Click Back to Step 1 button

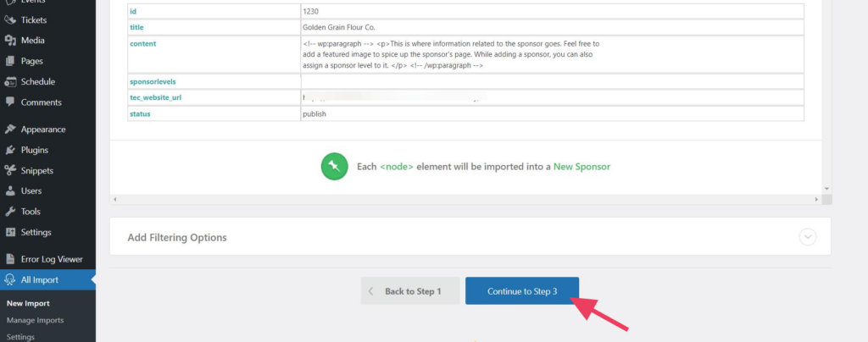(410, 291)
